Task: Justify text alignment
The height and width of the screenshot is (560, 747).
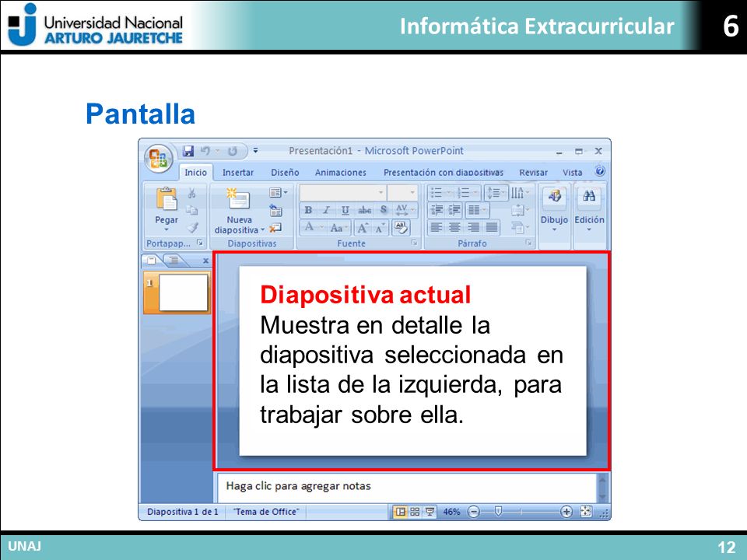Action: coord(492,228)
